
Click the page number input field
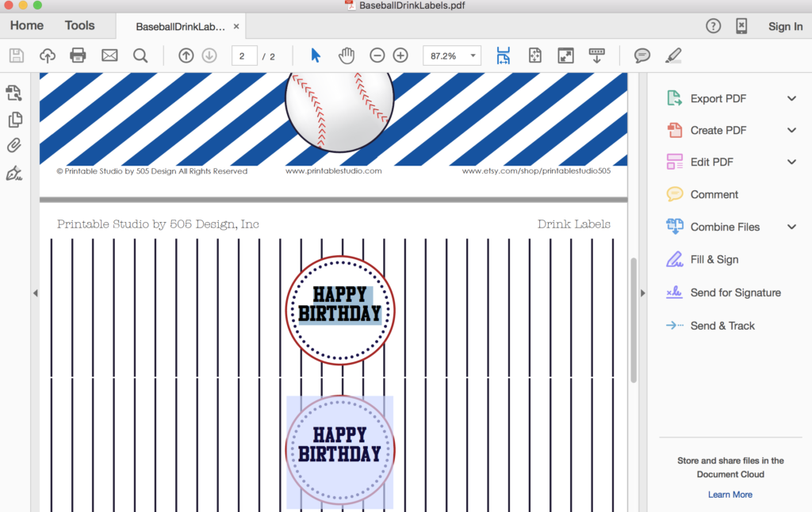(243, 55)
